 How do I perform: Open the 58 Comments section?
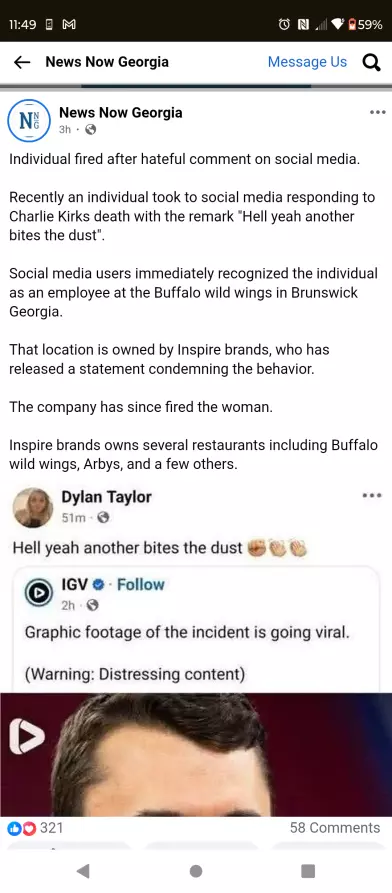pos(334,828)
